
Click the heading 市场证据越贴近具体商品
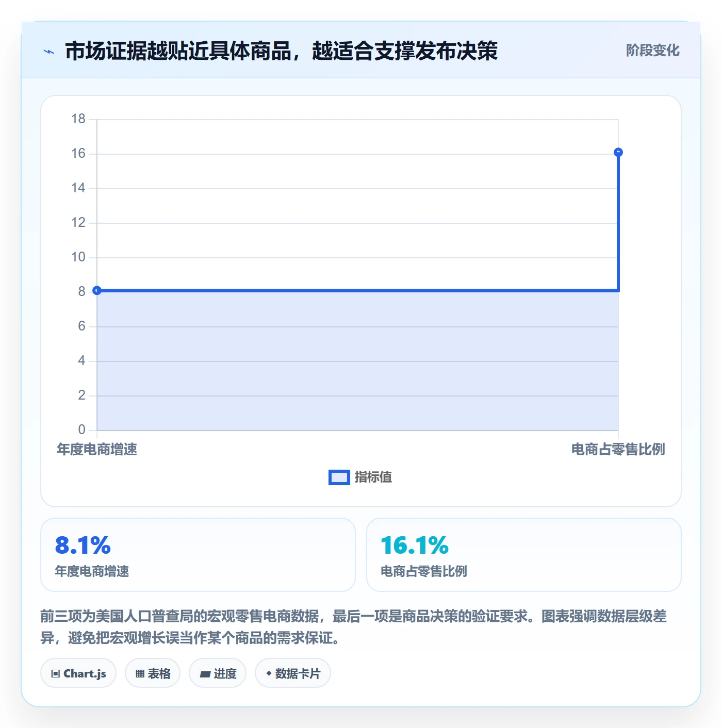tap(281, 51)
